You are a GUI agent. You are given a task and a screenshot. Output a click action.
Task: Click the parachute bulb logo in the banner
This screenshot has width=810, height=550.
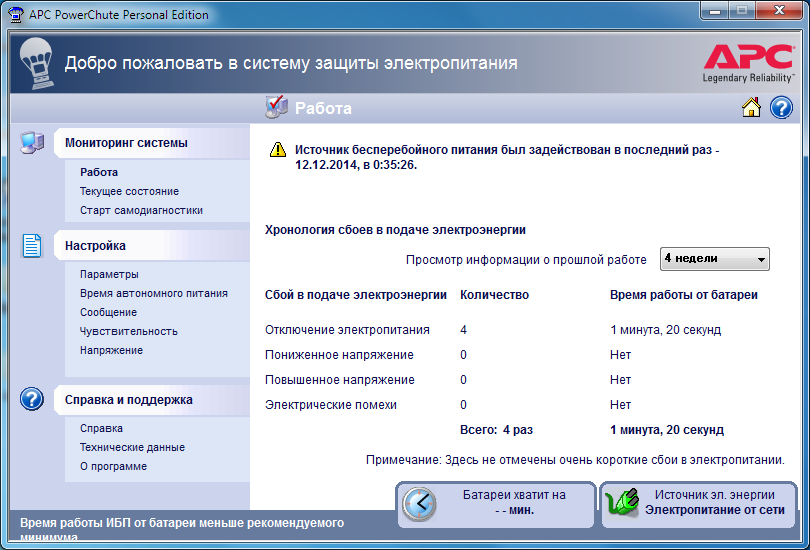point(36,64)
